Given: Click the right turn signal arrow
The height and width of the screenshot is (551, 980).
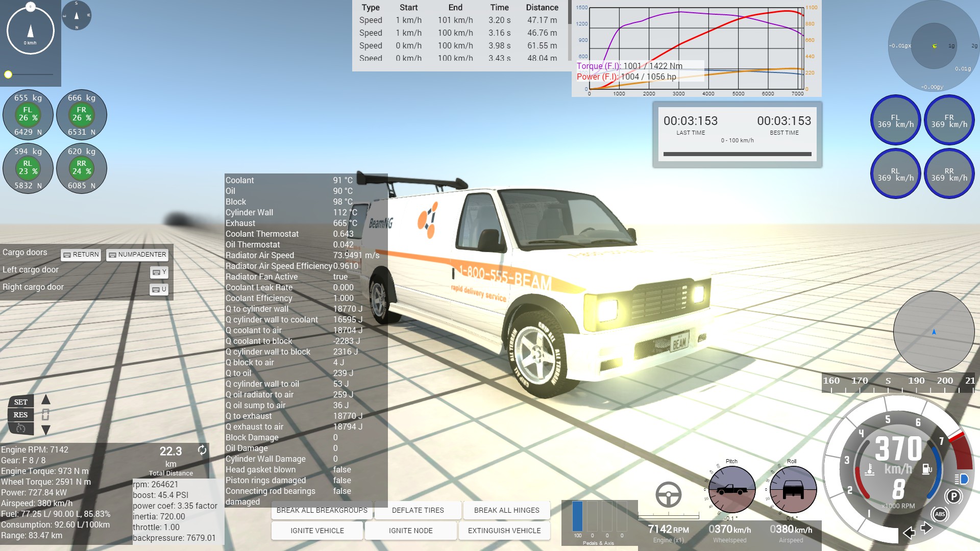Looking at the screenshot, I should (x=927, y=528).
